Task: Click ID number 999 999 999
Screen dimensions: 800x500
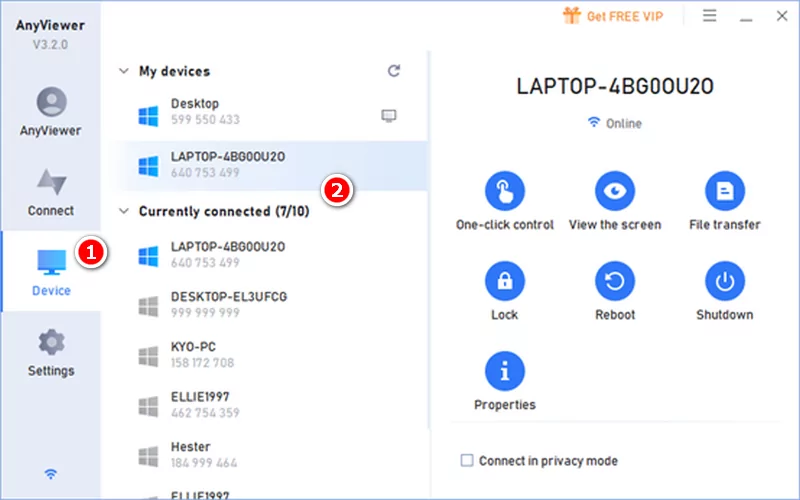Action: [205, 313]
